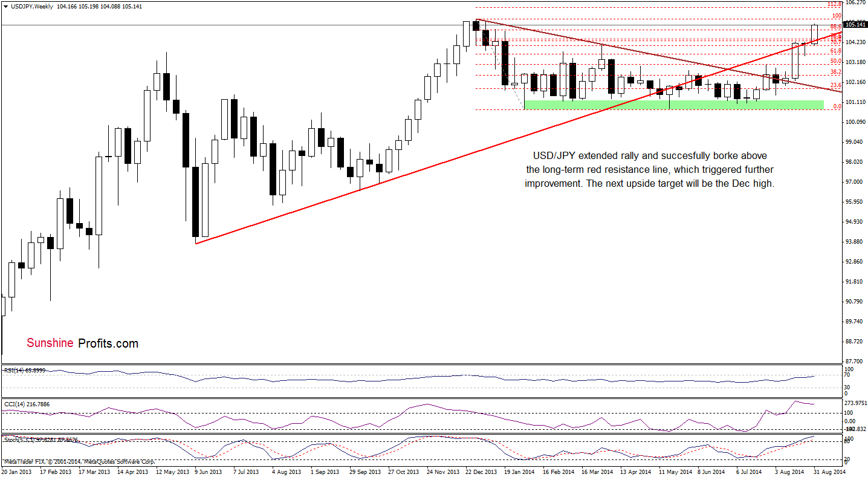The width and height of the screenshot is (868, 477).
Task: Click the 100.090 price axis label
Action: (856, 122)
